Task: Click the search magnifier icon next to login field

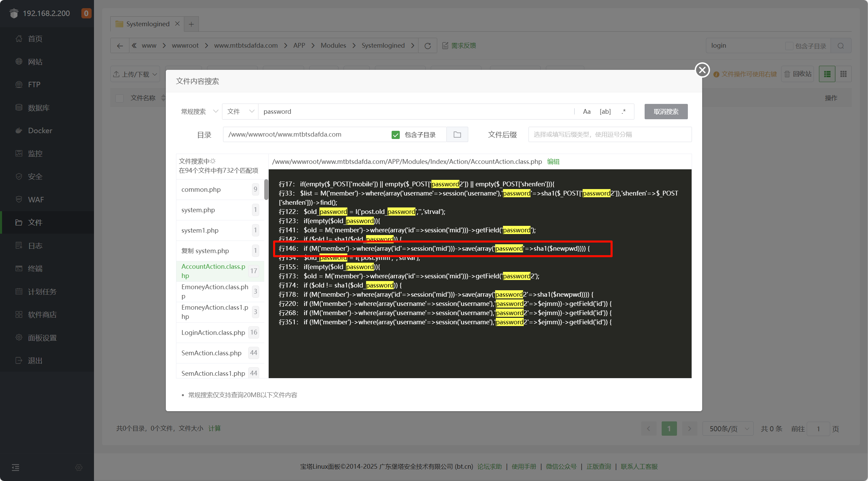Action: point(841,46)
